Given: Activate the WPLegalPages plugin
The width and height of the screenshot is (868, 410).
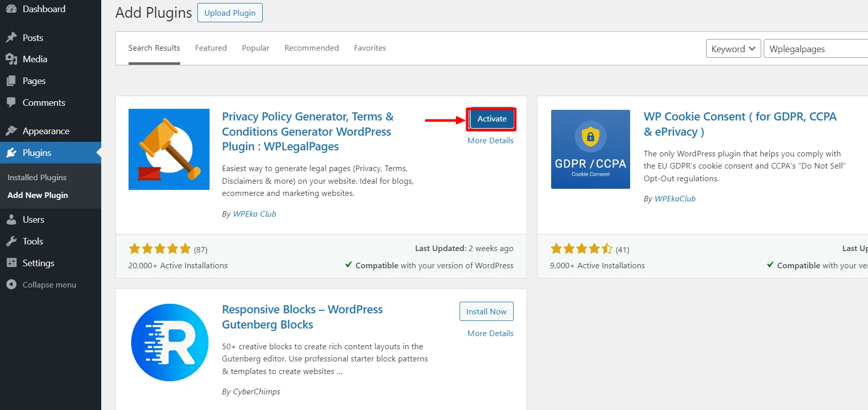Looking at the screenshot, I should click(491, 119).
